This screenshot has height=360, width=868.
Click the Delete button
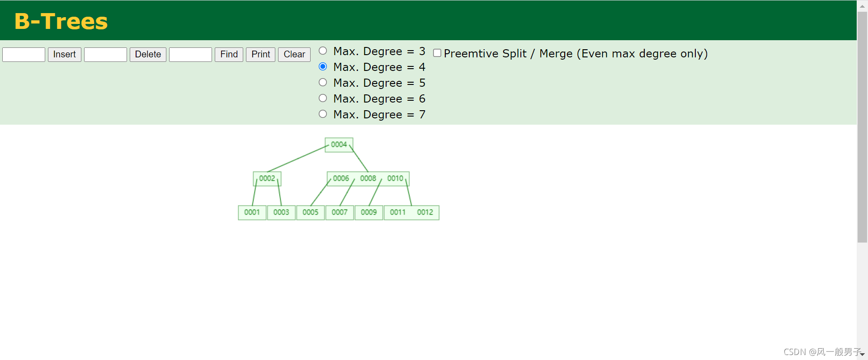point(148,55)
